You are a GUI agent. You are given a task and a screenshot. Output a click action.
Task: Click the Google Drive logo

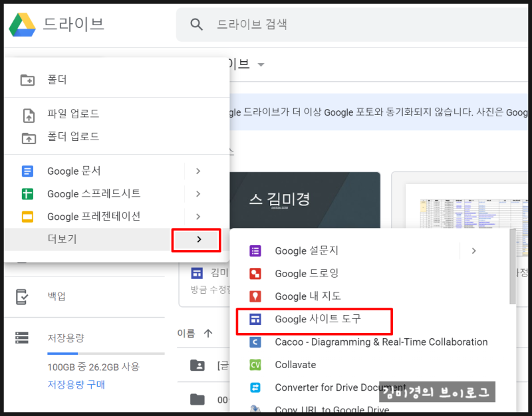22,25
